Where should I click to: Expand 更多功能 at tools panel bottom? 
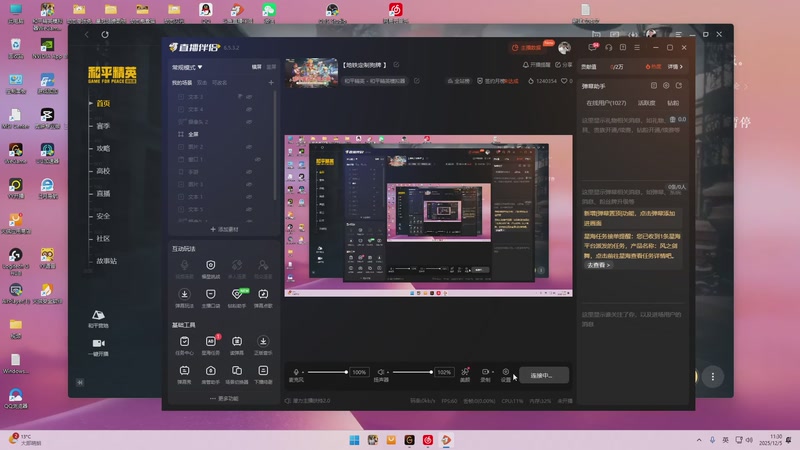(x=224, y=398)
